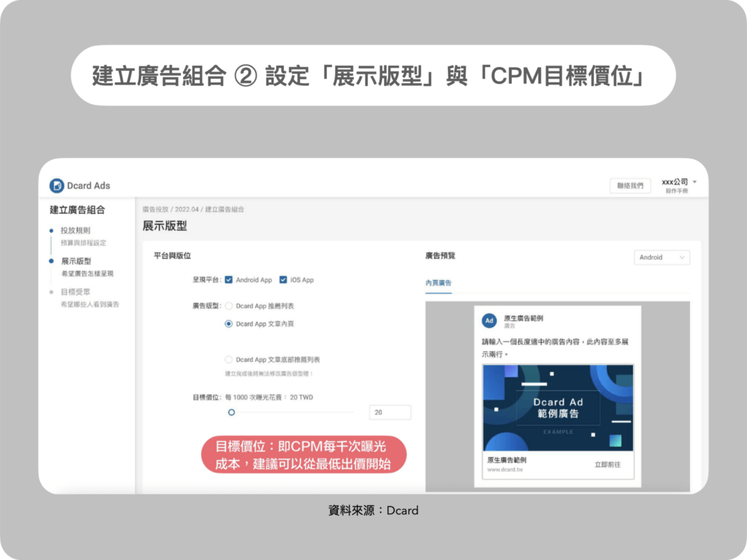
Task: Click the target price input field showing 20
Action: tap(390, 413)
